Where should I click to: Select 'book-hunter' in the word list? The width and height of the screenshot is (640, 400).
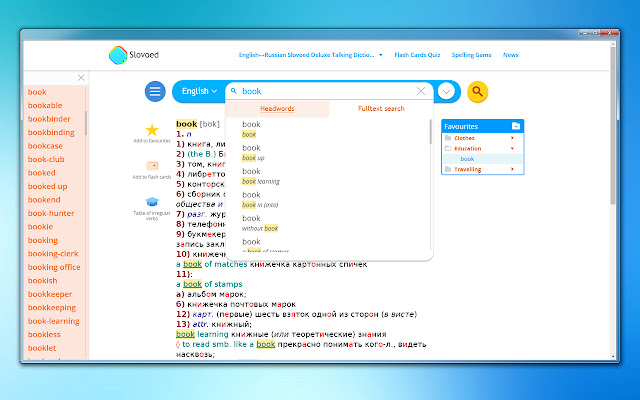(x=51, y=213)
